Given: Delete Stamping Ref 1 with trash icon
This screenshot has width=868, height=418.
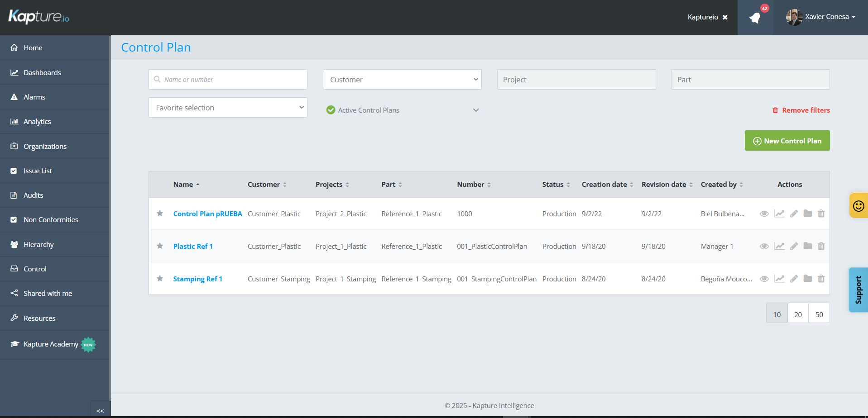Looking at the screenshot, I should click(x=821, y=278).
